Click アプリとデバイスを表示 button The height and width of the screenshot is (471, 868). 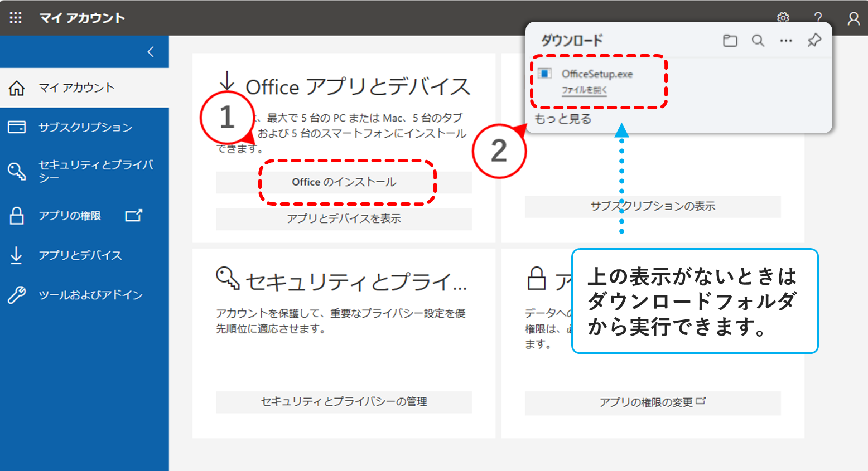(344, 219)
